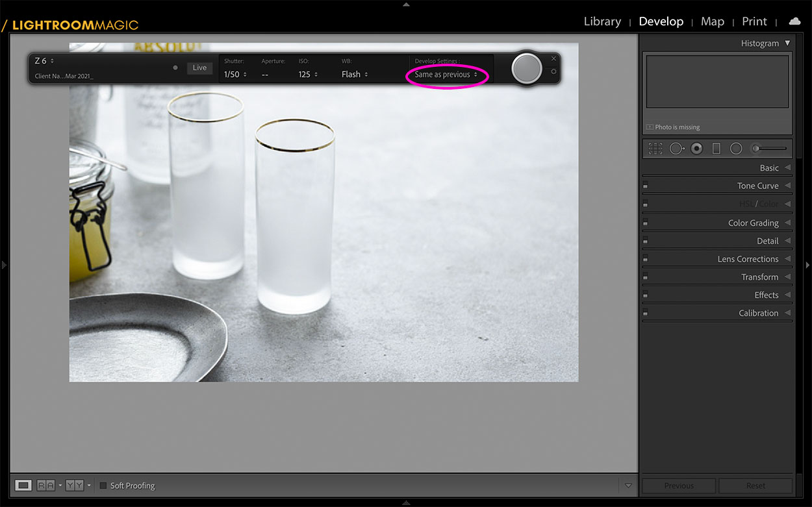Show the filmstrip bottom panel arrow

pyautogui.click(x=406, y=502)
